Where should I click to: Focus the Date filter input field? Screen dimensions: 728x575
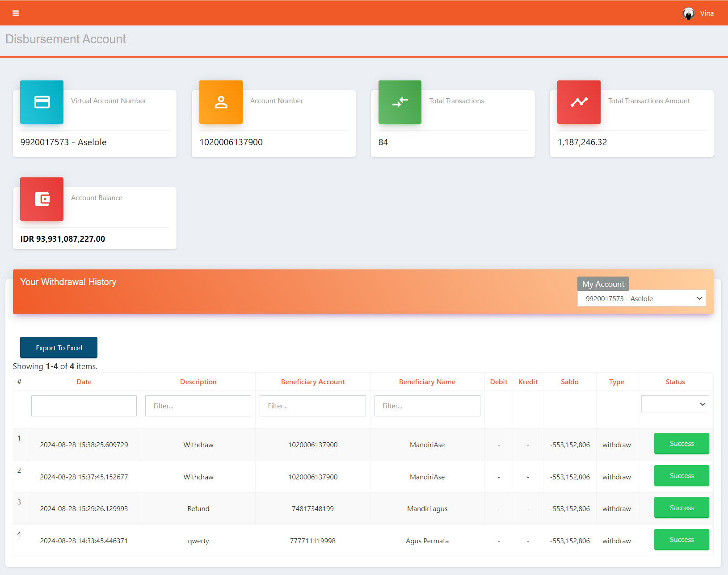point(84,406)
